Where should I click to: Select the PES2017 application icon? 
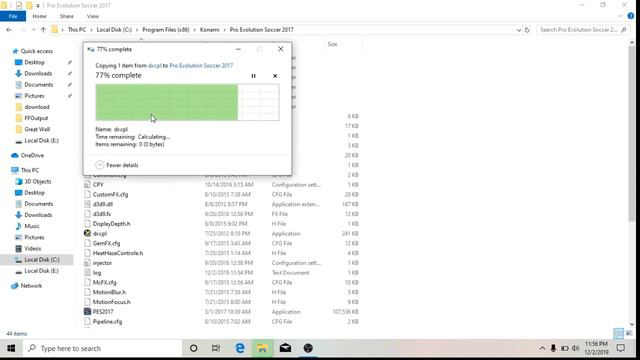tap(87, 311)
